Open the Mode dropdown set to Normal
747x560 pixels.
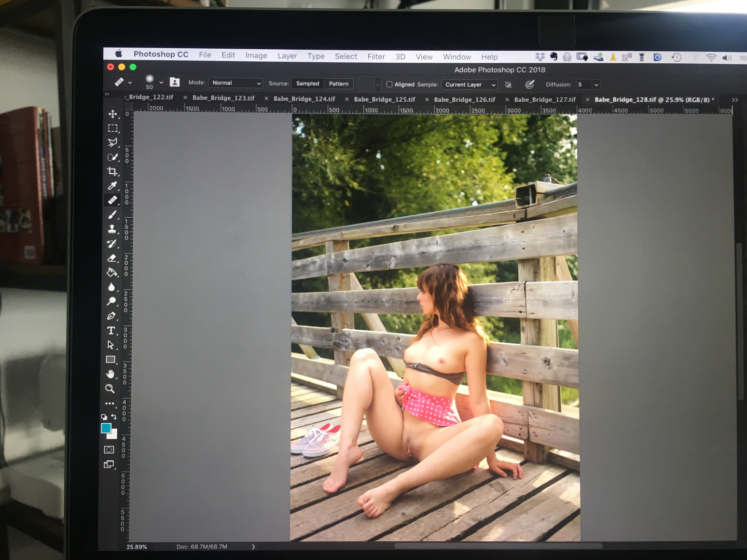coord(236,83)
